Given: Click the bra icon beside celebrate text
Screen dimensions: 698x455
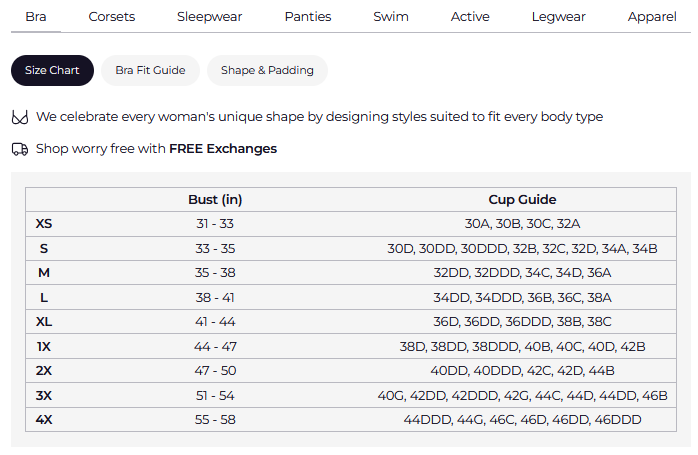Looking at the screenshot, I should [x=19, y=117].
